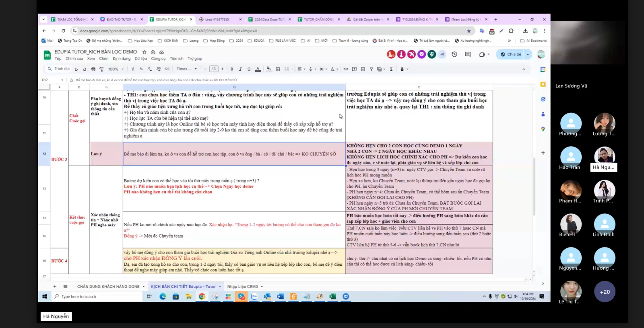Open the Trợ giúp menu
The width and height of the screenshot is (644, 328).
point(195,59)
